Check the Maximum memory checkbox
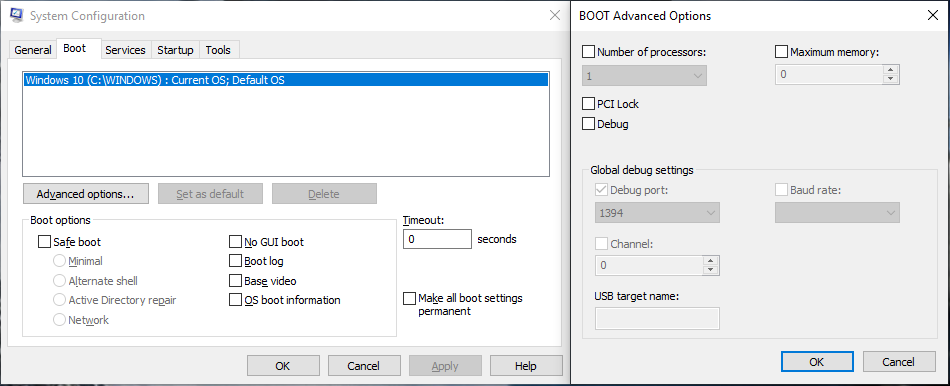950x386 pixels. pos(782,52)
